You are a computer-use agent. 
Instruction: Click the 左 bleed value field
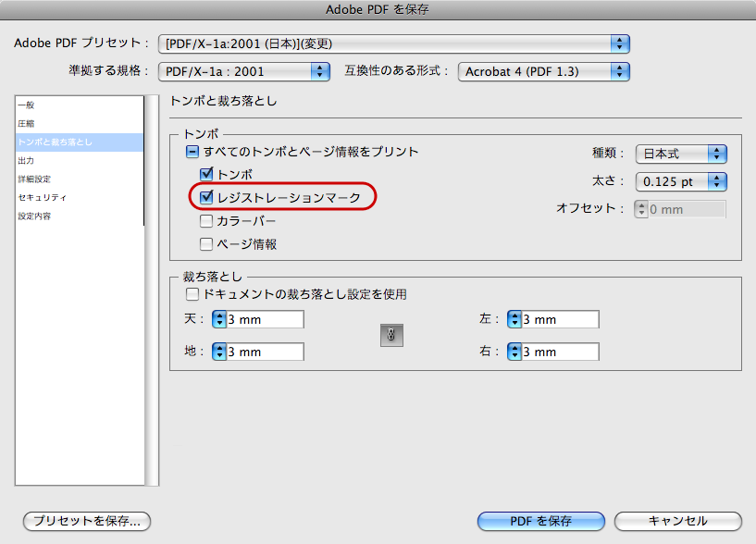point(560,319)
